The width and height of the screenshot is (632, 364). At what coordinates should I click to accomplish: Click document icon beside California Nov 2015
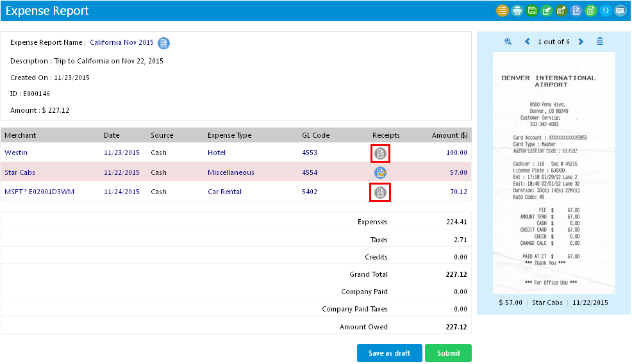click(x=164, y=43)
